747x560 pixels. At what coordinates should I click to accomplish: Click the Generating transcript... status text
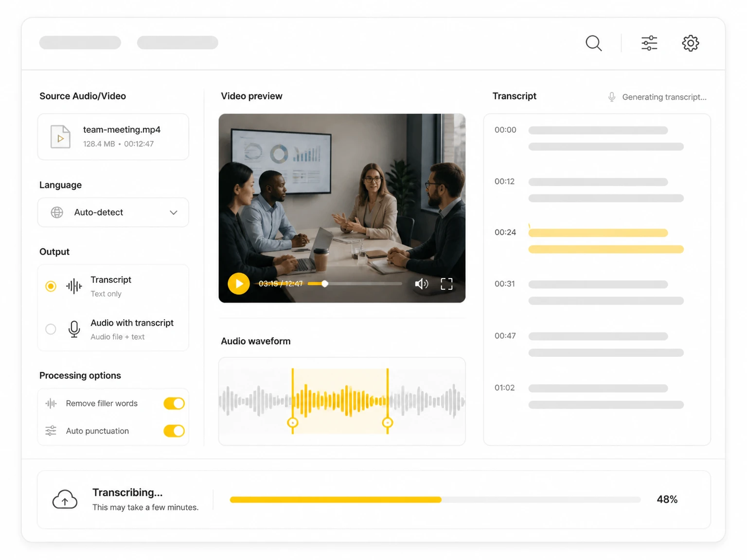pyautogui.click(x=664, y=97)
